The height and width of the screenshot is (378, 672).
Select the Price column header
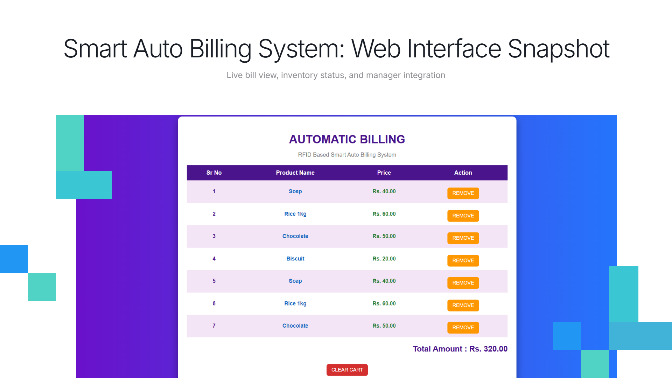(384, 173)
